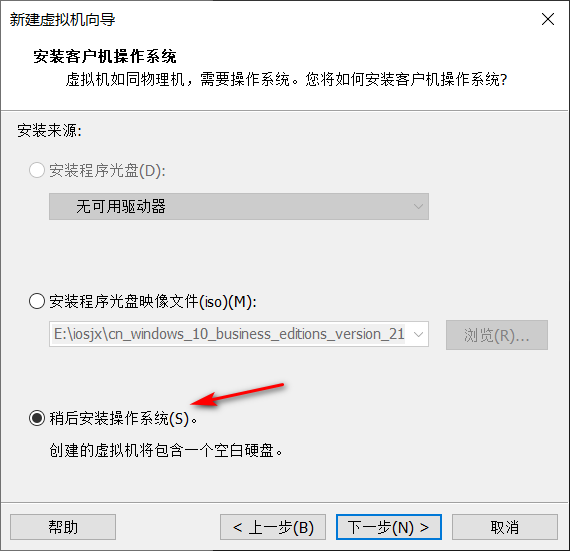The width and height of the screenshot is (570, 551).
Task: Select the 安装程序光盘映像文件(iso) radio button
Action: coord(37,301)
